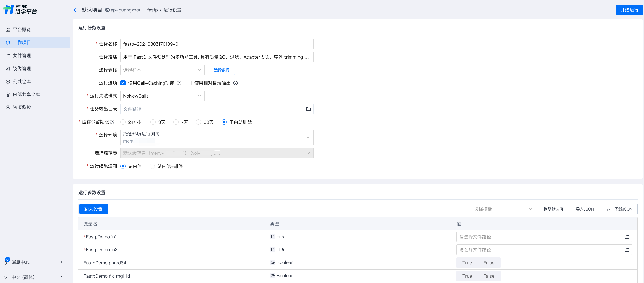Click the back arrow next to 默认项目
The height and width of the screenshot is (283, 644).
click(75, 10)
